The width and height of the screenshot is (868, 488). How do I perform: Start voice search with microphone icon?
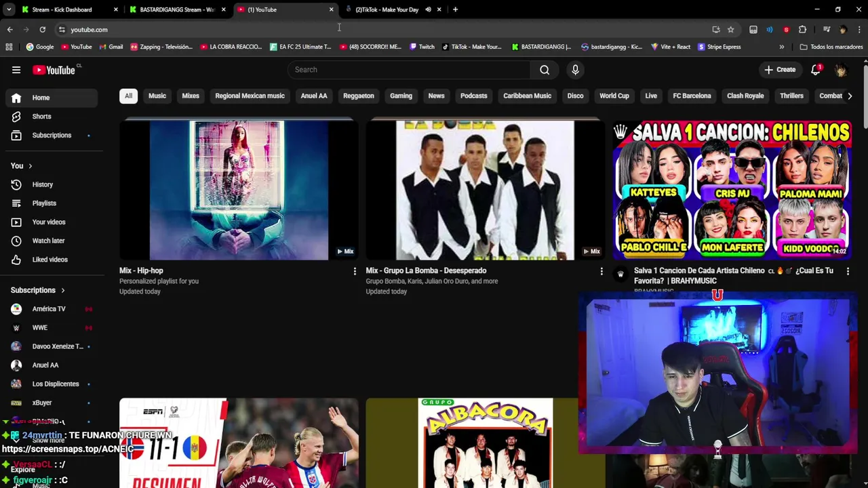pos(575,70)
